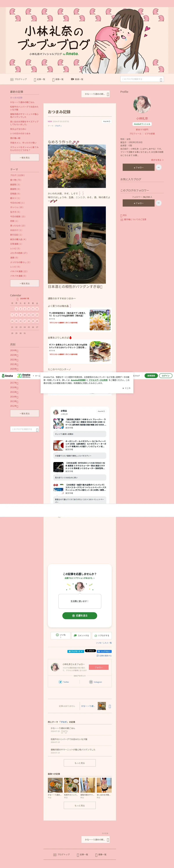Image resolution: width=174 pixels, height=868 pixels.
Task: Click sidebar 一覧を見る under recent posts
Action: click(x=25, y=157)
